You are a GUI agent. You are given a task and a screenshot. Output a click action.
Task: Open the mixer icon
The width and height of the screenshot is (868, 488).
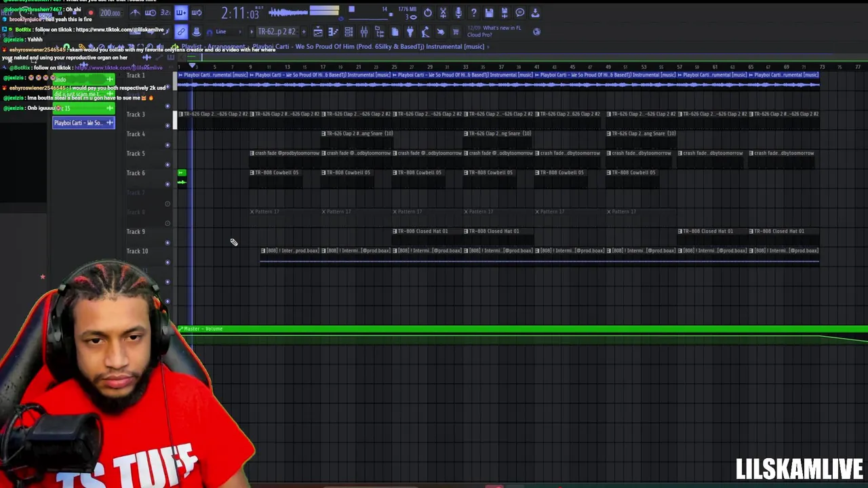pyautogui.click(x=364, y=32)
